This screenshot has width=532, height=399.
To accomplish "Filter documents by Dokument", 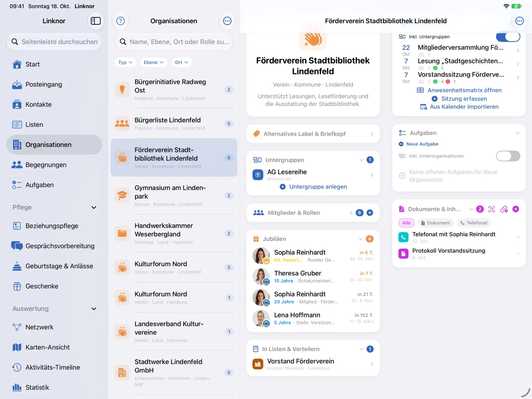I will (x=435, y=223).
